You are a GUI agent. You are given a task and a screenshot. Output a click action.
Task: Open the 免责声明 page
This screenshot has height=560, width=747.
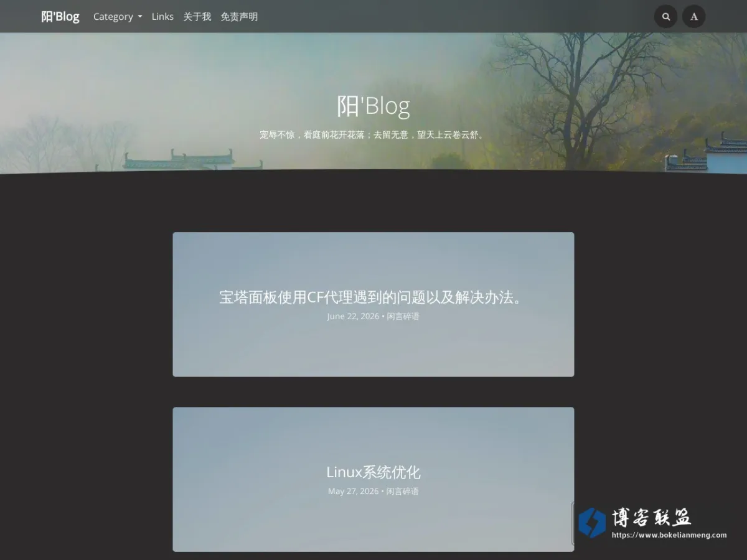pyautogui.click(x=239, y=16)
